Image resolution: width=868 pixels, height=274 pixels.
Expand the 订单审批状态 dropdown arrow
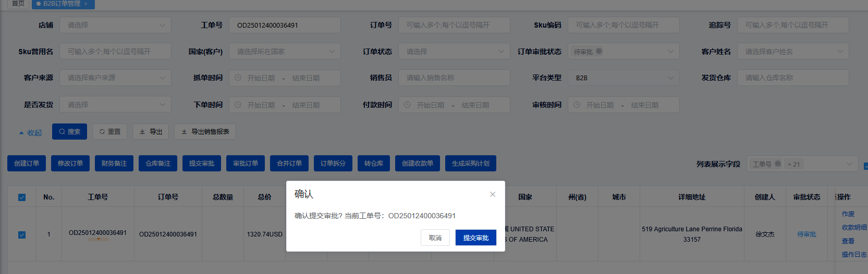670,52
